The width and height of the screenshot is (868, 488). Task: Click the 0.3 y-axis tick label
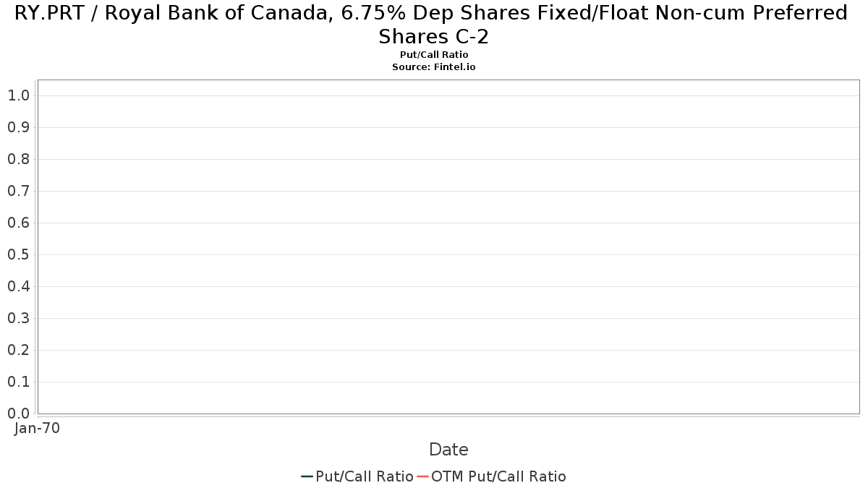[x=18, y=318]
